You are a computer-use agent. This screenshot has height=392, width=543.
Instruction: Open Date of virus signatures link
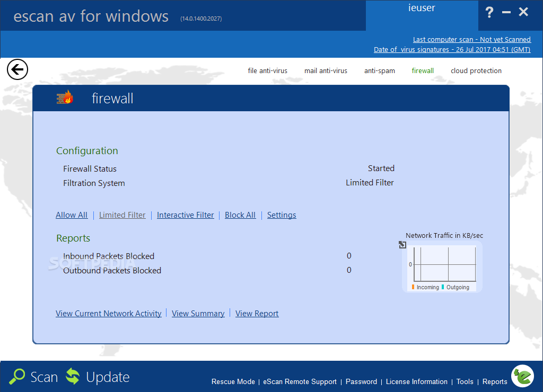pyautogui.click(x=452, y=49)
